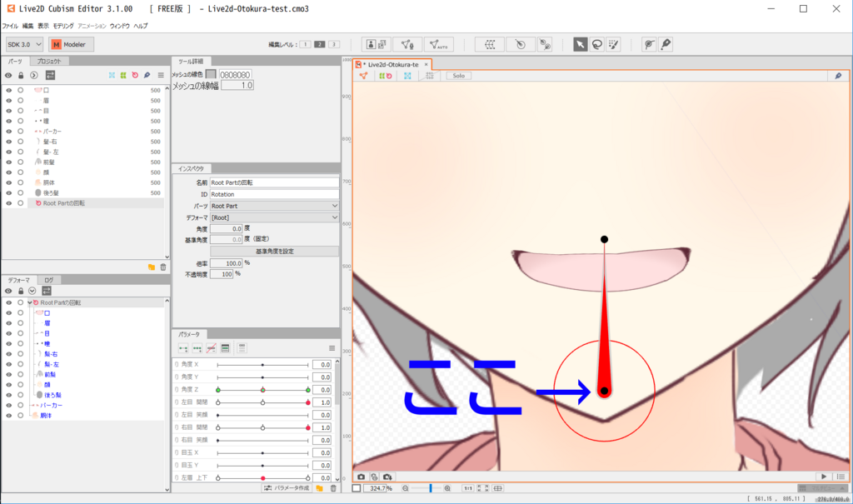Screen dimensions: 853x504
Task: Open the ファイル menu
Action: tap(10, 26)
